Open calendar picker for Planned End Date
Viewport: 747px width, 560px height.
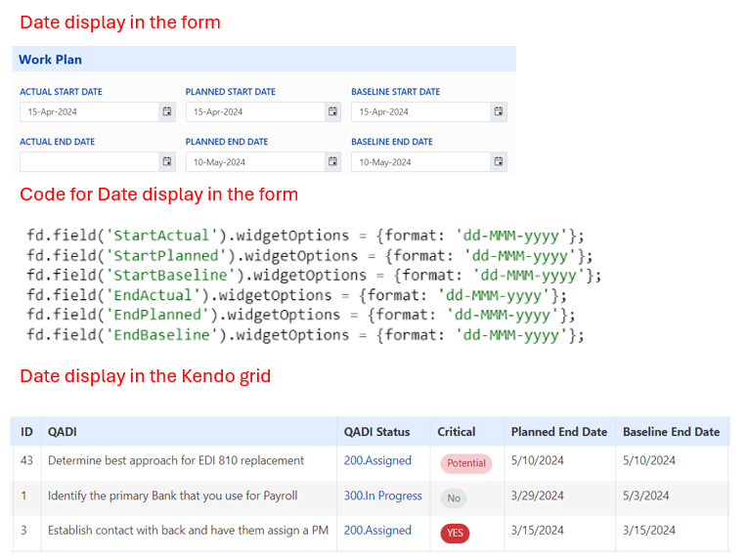coord(332,162)
